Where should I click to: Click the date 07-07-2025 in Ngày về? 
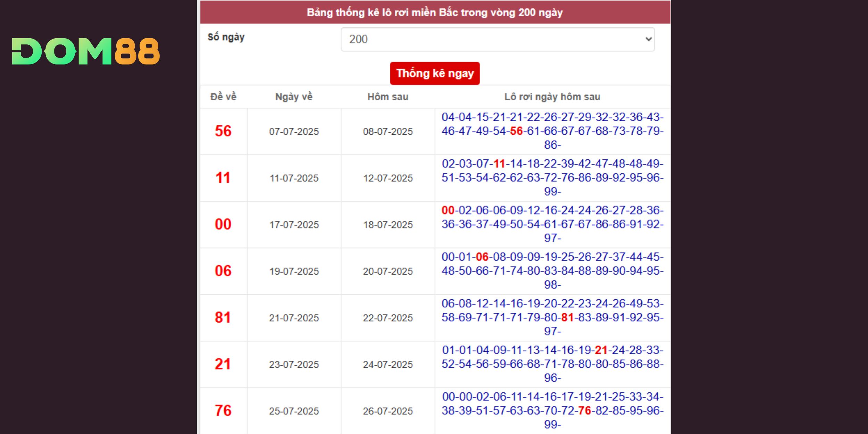(294, 132)
